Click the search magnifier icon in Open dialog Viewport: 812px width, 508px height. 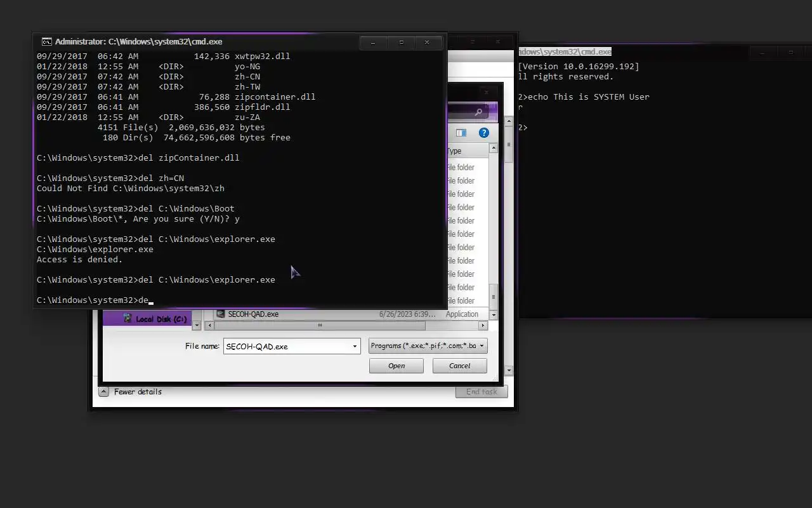[x=479, y=112]
